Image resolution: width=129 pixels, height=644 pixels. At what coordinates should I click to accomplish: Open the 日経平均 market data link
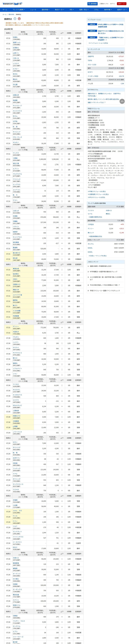point(91,56)
